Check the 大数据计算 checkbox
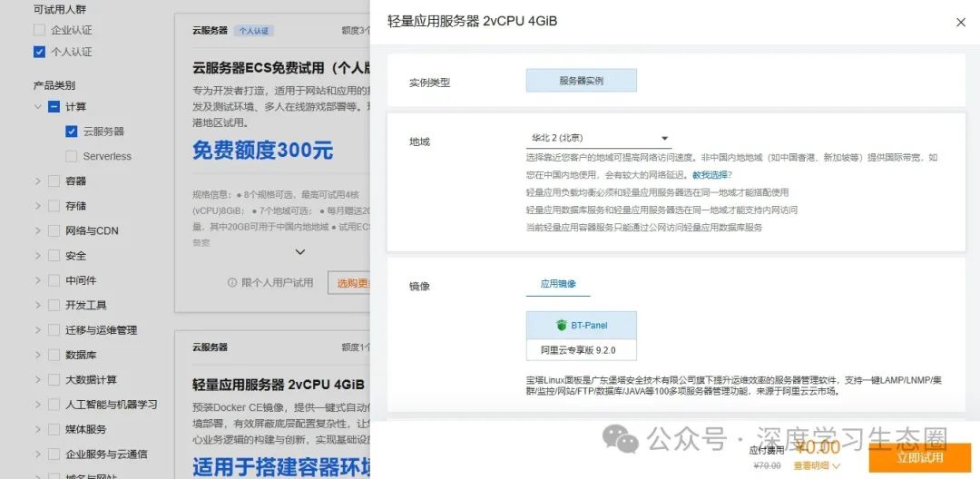 coord(54,380)
